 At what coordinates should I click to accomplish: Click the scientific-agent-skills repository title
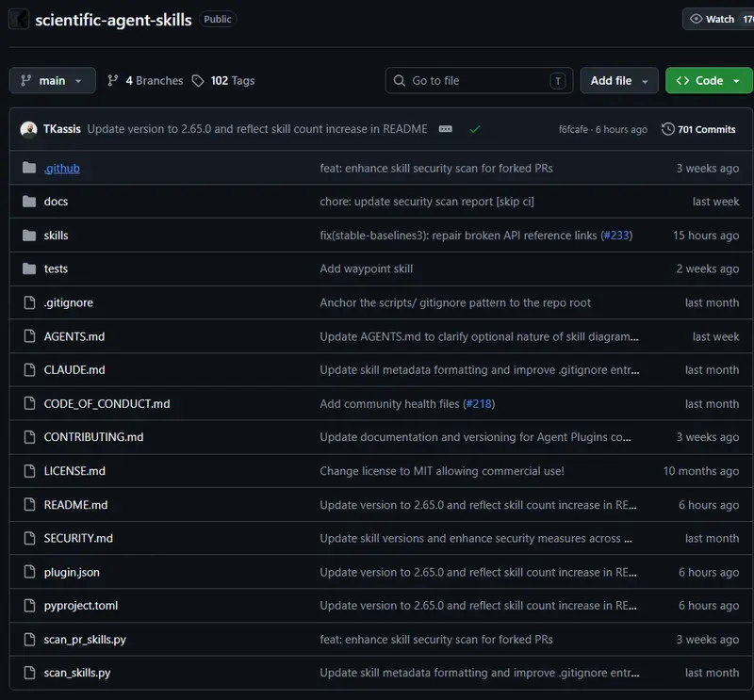pos(113,20)
